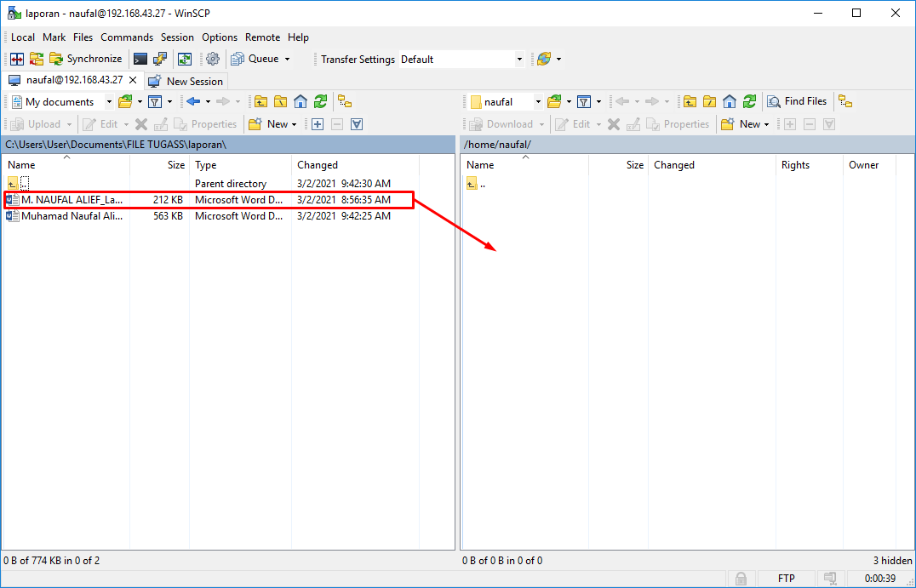Click local Home Directory icon
The width and height of the screenshot is (916, 588).
pyautogui.click(x=301, y=101)
